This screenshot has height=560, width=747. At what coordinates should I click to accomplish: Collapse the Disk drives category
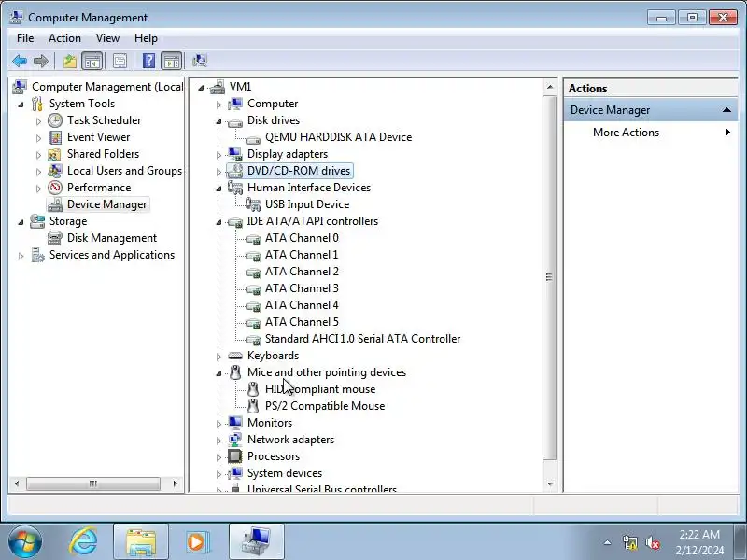218,121
